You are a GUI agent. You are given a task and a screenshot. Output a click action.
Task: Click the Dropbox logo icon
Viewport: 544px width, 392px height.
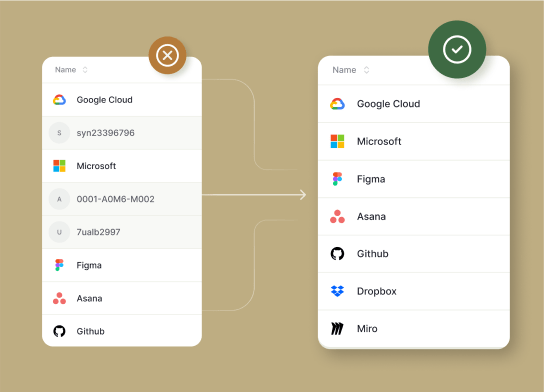tap(337, 291)
